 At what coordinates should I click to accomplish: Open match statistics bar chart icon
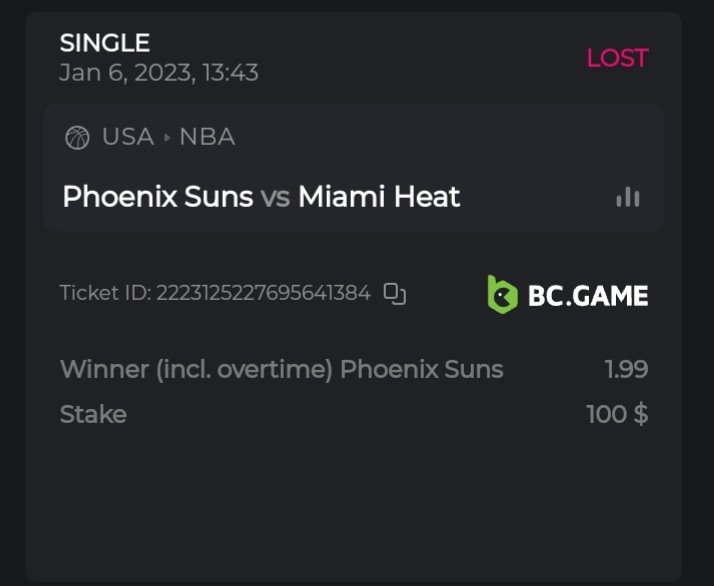(x=628, y=197)
